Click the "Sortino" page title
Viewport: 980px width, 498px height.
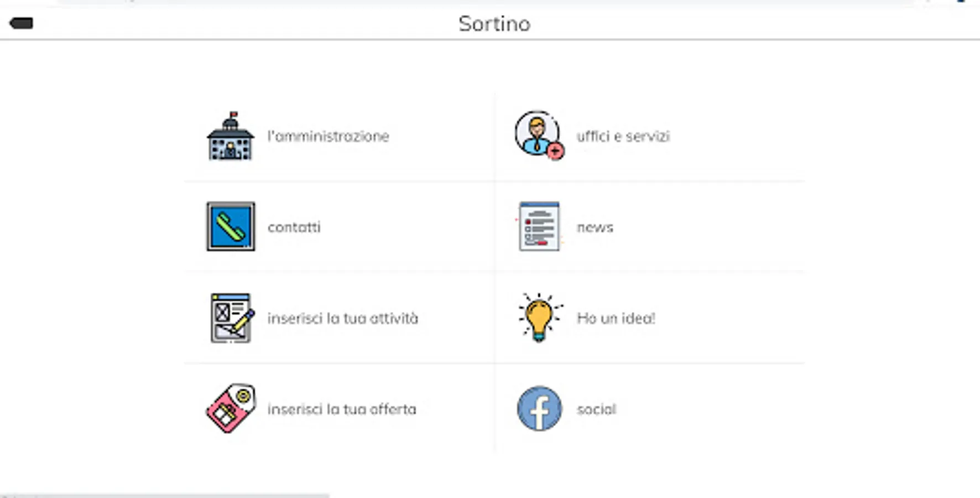click(494, 24)
